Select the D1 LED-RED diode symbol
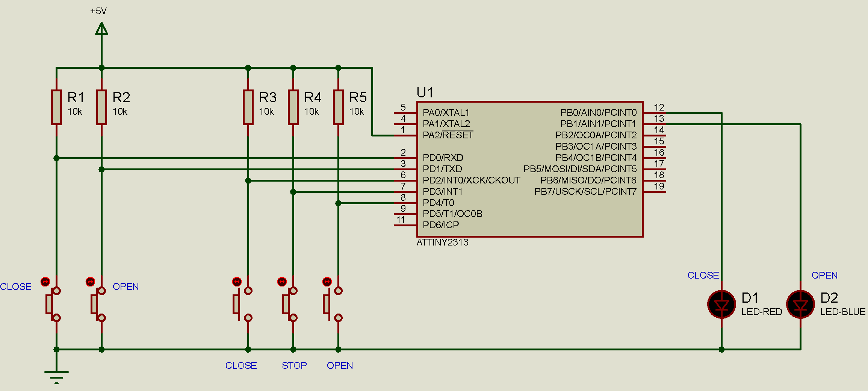The width and height of the screenshot is (868, 391). pos(721,305)
